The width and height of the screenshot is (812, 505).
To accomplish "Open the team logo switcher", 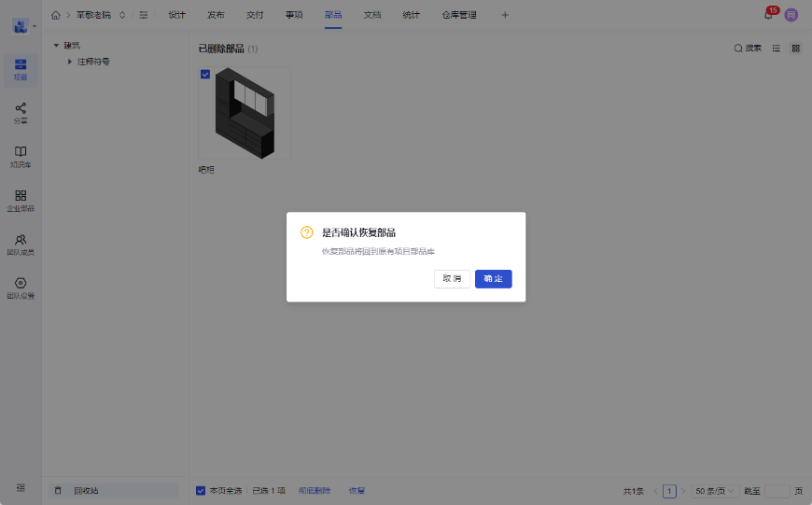I will pyautogui.click(x=24, y=26).
